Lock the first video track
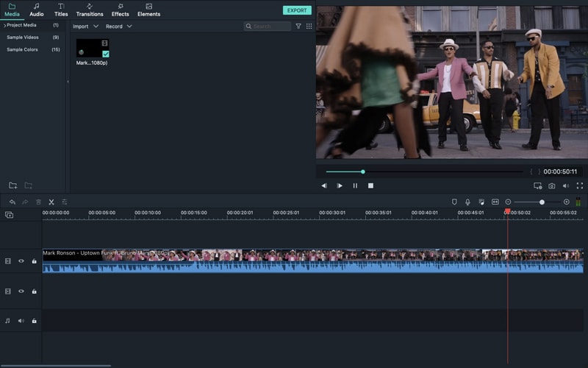Image resolution: width=588 pixels, height=368 pixels. click(34, 261)
